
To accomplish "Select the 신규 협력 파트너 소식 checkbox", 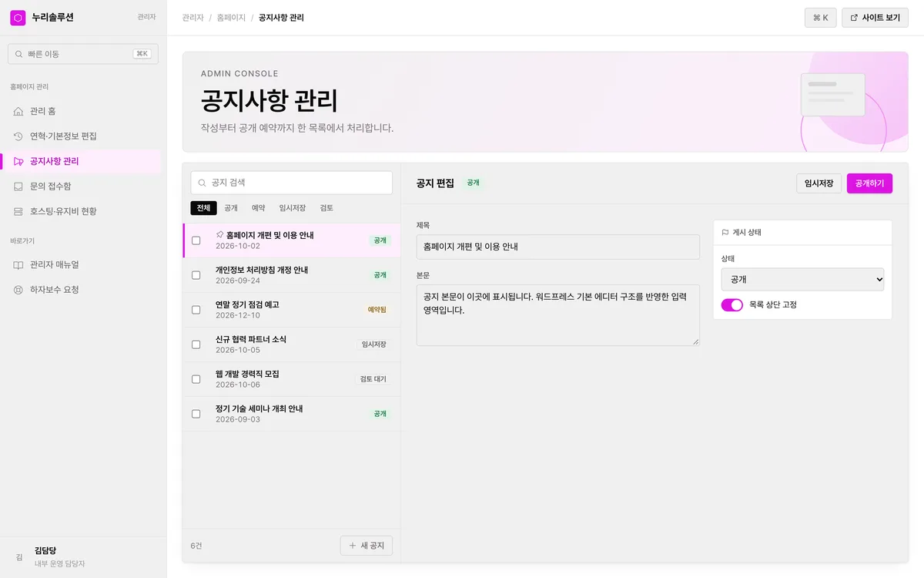I will pos(196,344).
